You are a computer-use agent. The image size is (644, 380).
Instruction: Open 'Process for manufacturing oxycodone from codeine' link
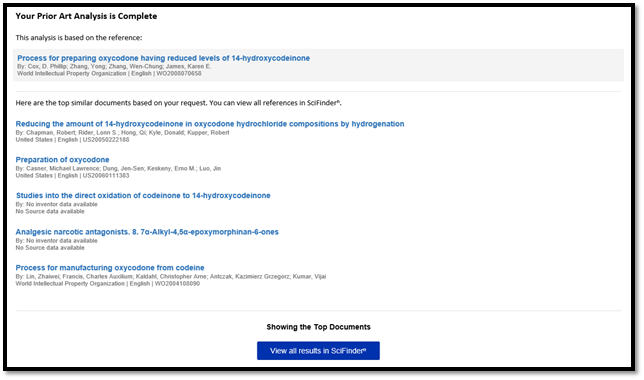(x=110, y=268)
